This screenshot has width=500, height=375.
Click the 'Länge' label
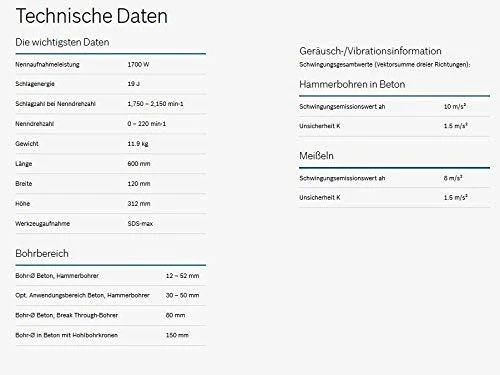[24, 164]
